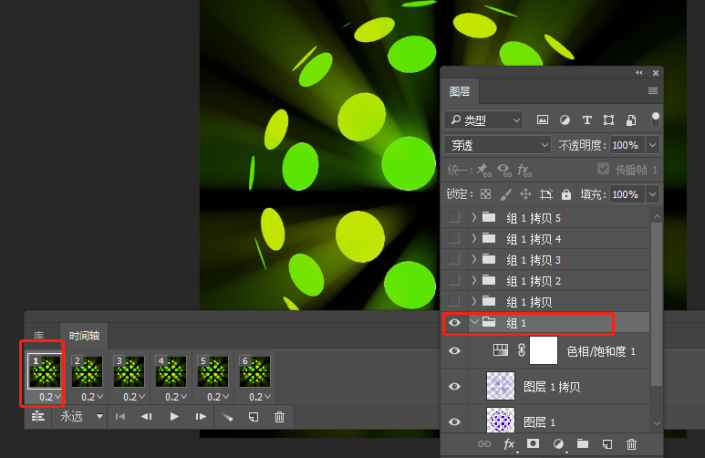Image resolution: width=705 pixels, height=458 pixels.
Task: Add a layer mask from Layers panel
Action: 533,443
